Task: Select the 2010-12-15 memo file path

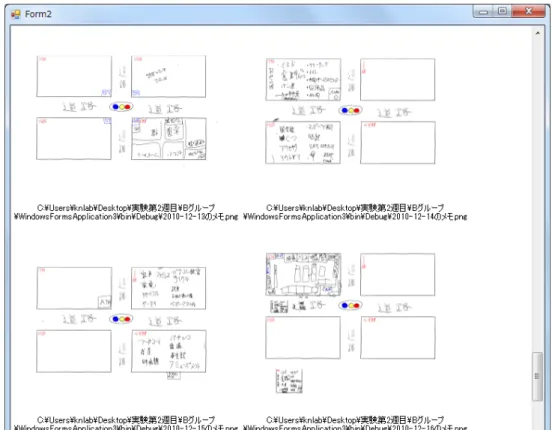Action: (x=126, y=423)
